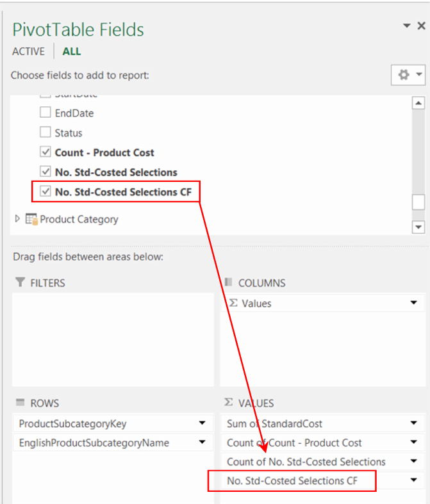Open EnglishProductSubcategoryName field dropdown
Screen dimensions: 430x504
tap(203, 443)
